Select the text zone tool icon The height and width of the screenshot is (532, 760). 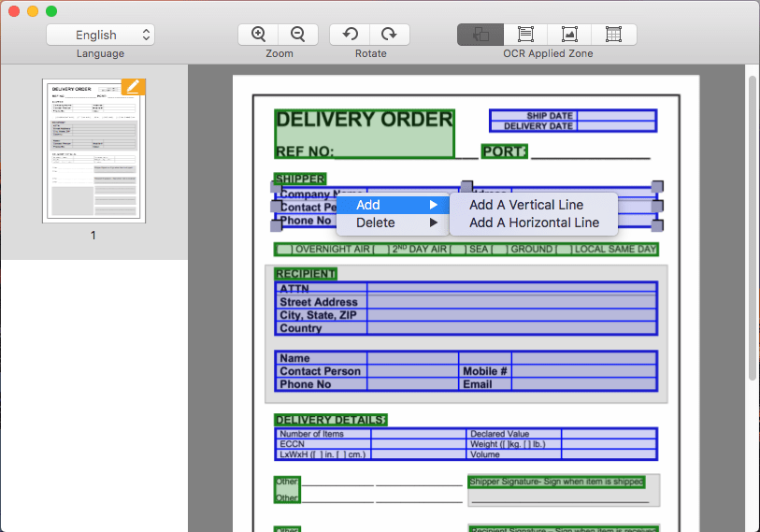point(525,35)
